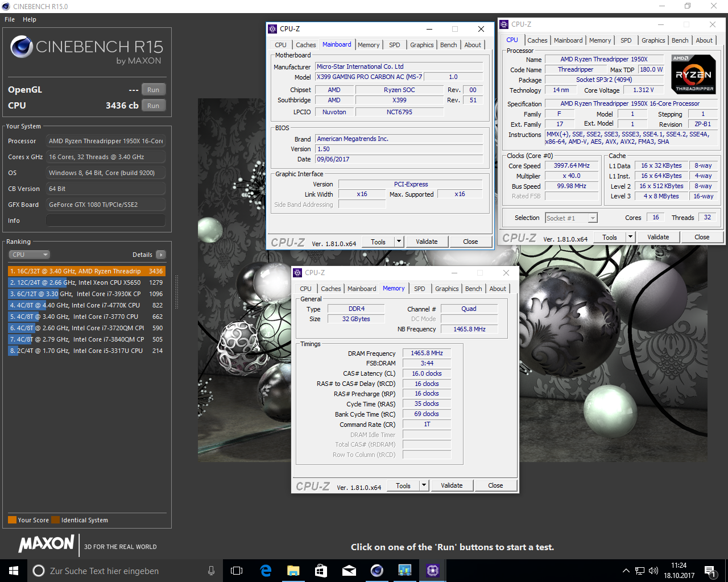
Task: Open the Socket #1 selection dropdown
Action: click(571, 218)
